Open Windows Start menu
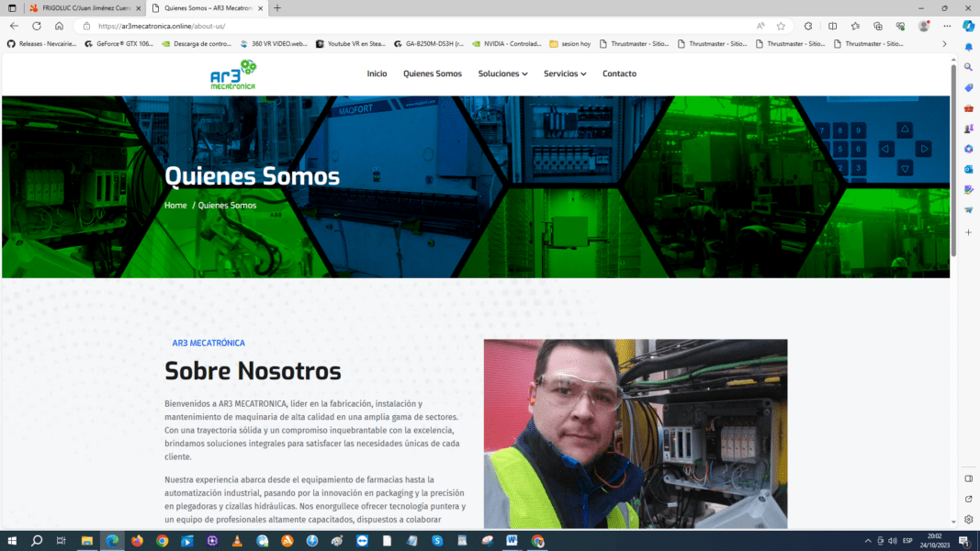Image resolution: width=980 pixels, height=551 pixels. (x=12, y=541)
